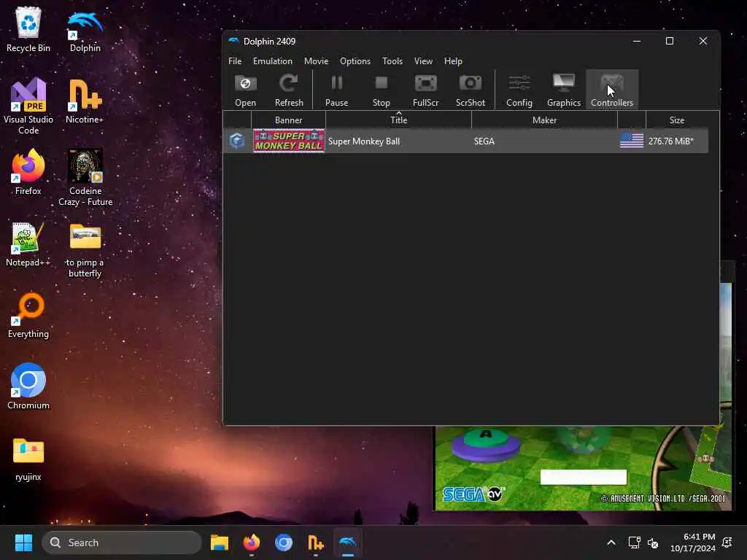
Task: Switch to Chromium in the taskbar
Action: (x=284, y=542)
